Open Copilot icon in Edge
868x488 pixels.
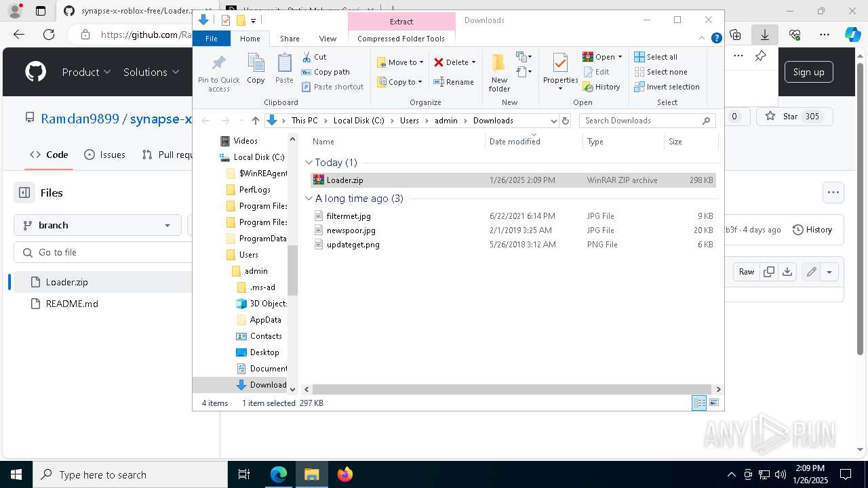click(x=852, y=35)
